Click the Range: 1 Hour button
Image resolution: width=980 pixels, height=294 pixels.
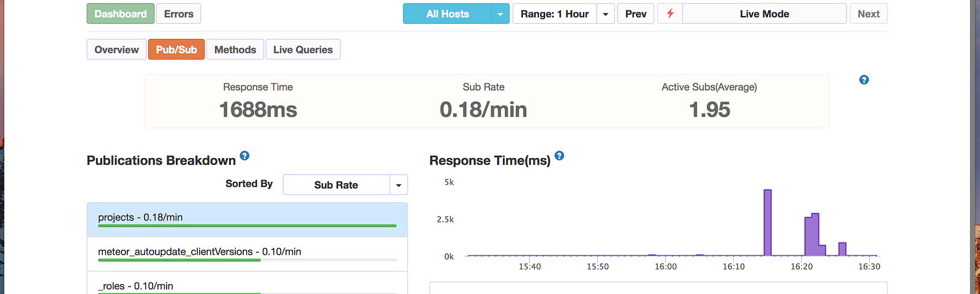tap(555, 13)
